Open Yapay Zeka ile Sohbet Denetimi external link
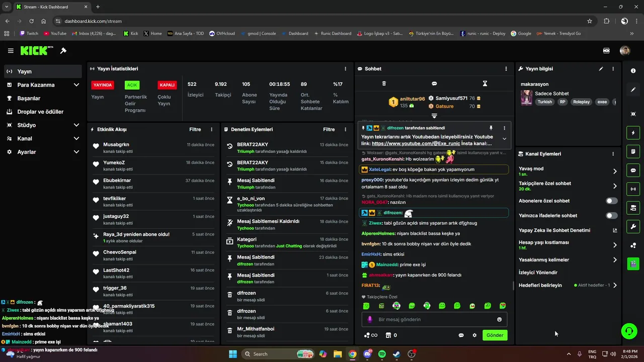644x362 pixels. [615, 230]
